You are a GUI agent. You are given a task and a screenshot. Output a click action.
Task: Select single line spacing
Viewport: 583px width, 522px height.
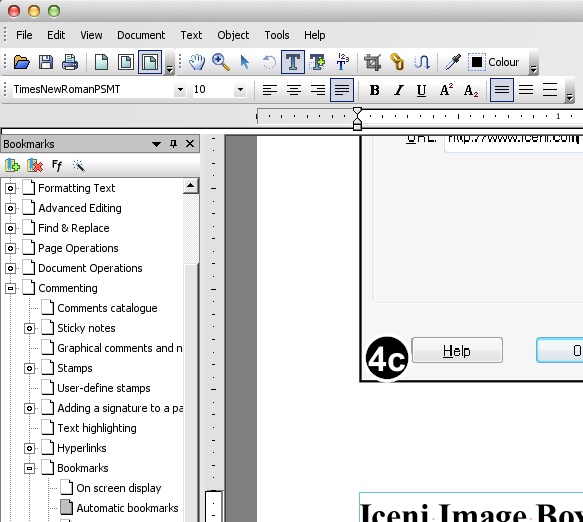[x=502, y=90]
